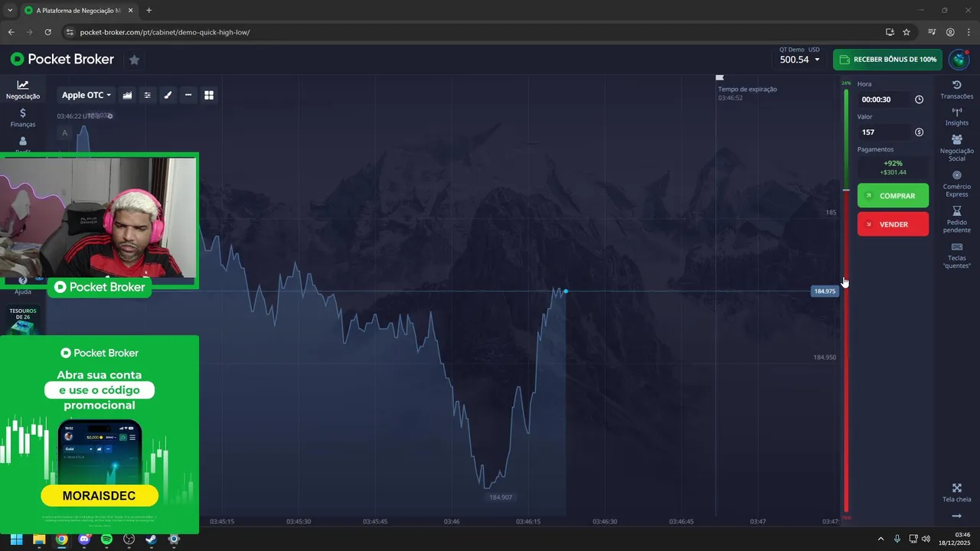Open Chrome profile icon
Image resolution: width=980 pixels, height=551 pixels.
950,32
